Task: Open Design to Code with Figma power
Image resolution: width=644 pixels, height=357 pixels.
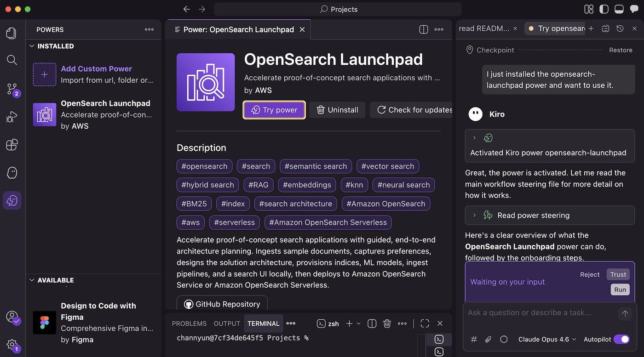Action: [94, 323]
